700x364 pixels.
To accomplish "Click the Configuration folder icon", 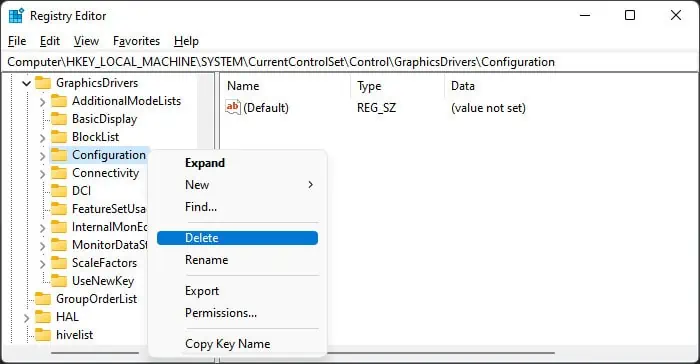I will pos(59,155).
